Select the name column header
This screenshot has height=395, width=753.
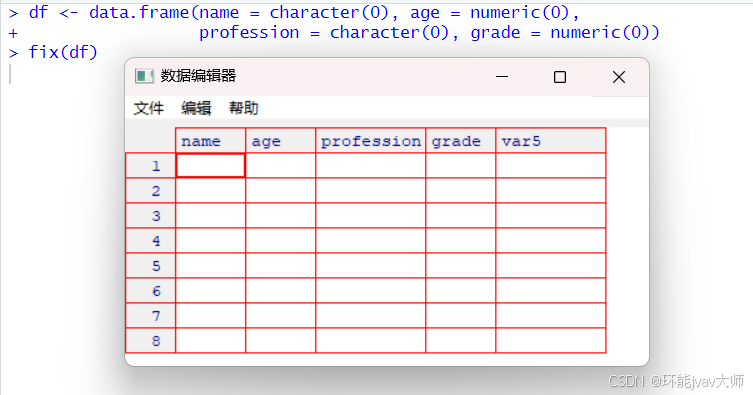[210, 141]
